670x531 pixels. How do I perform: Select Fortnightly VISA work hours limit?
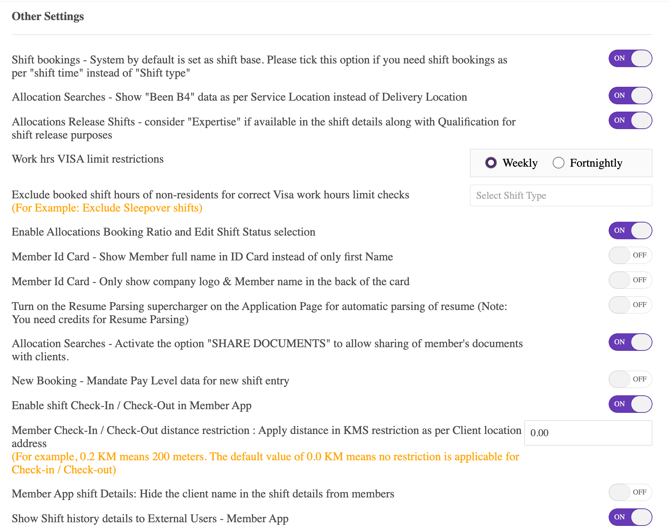(x=559, y=163)
